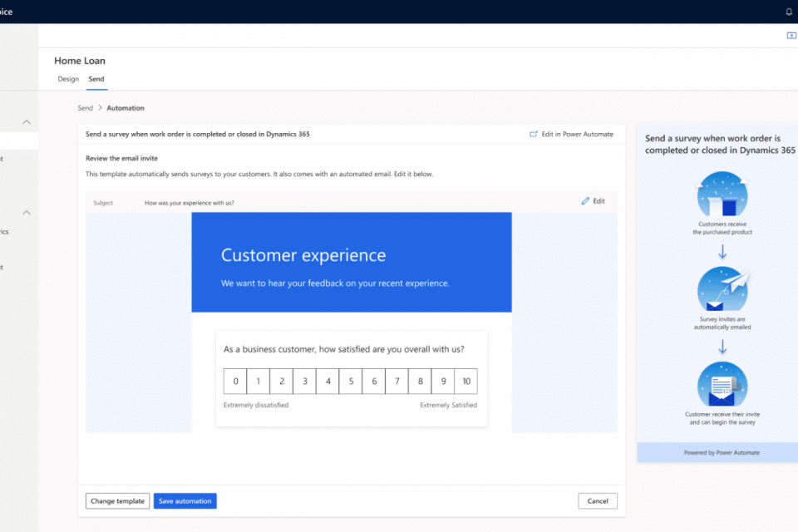
Task: Click the Edit in Power Automate icon
Action: 534,134
